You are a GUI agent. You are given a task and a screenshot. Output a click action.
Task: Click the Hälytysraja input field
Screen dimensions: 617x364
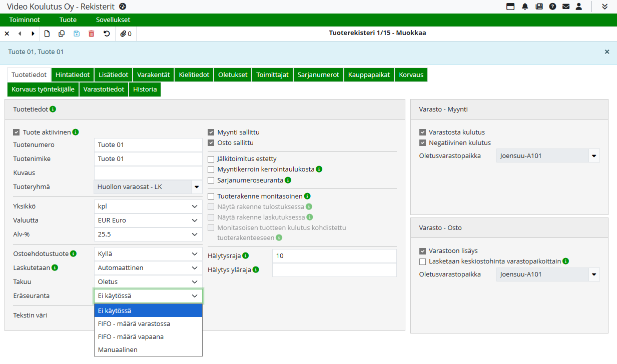(334, 256)
